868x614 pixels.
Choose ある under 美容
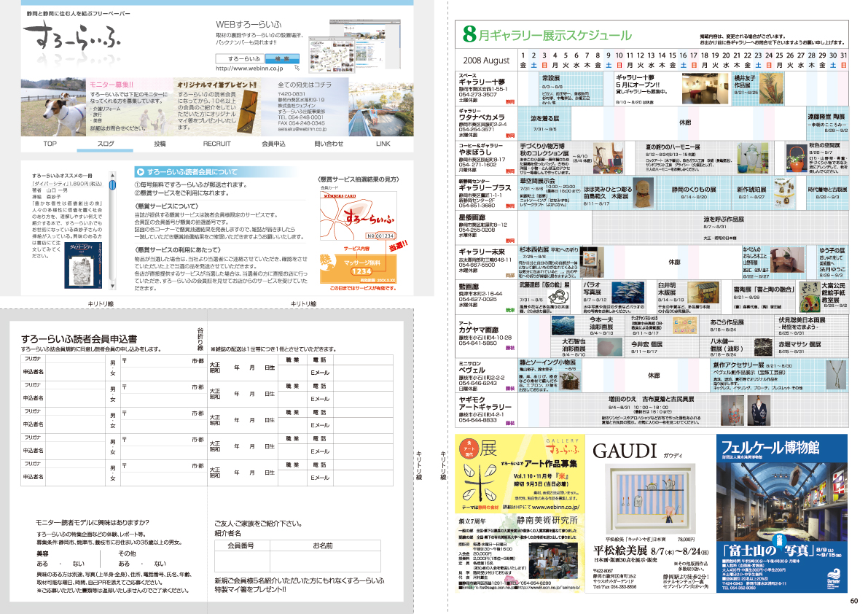(42, 564)
